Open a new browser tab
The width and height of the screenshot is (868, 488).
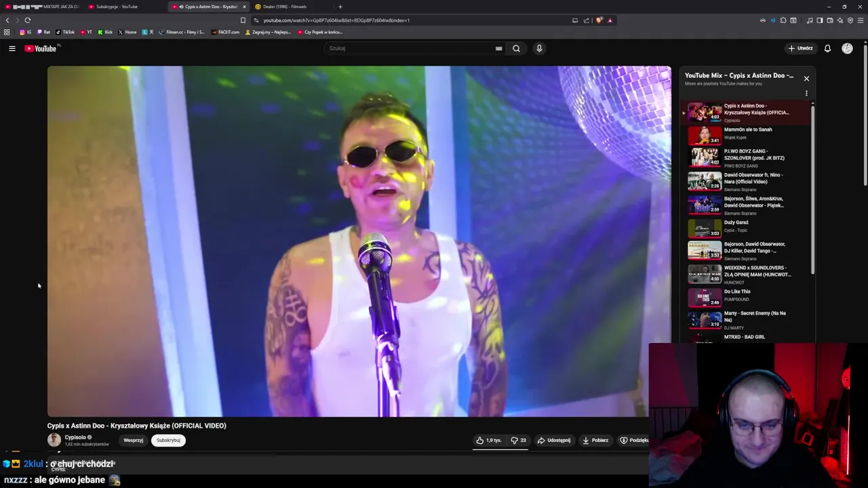pos(340,7)
